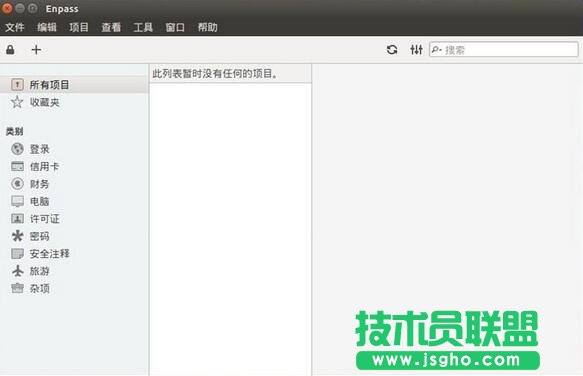Click the lock icon in toolbar
The height and width of the screenshot is (376, 583).
tap(10, 50)
